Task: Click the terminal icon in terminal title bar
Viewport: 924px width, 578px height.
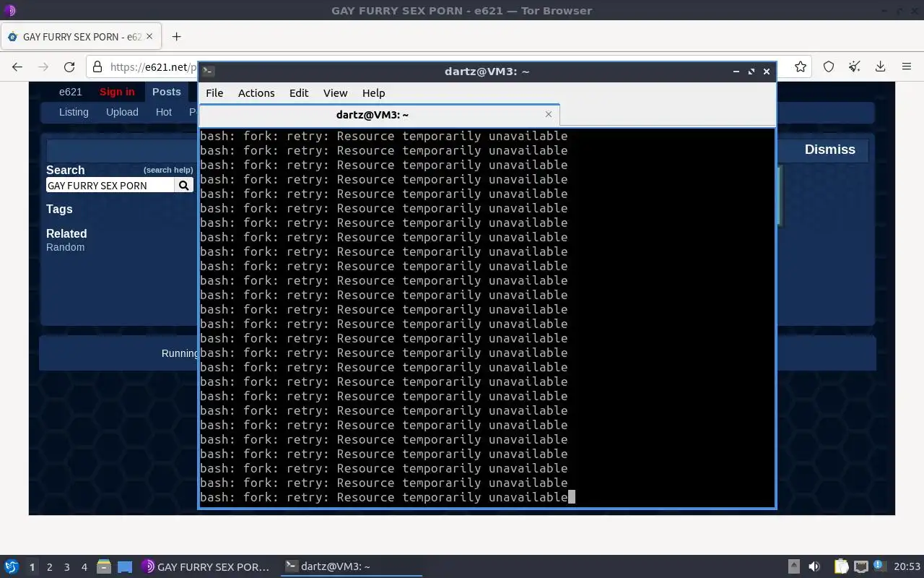Action: tap(208, 71)
